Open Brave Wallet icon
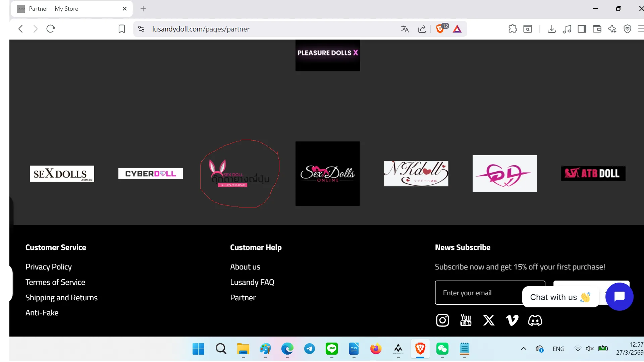 click(x=597, y=29)
